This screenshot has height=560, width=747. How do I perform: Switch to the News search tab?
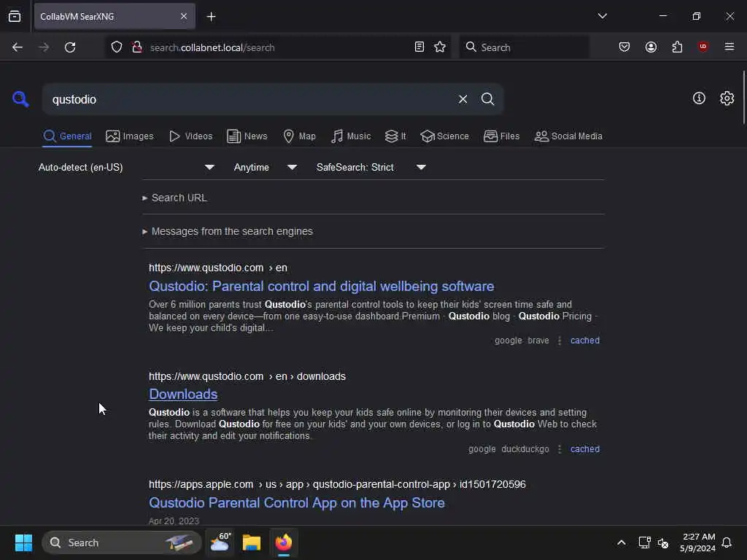pyautogui.click(x=247, y=136)
